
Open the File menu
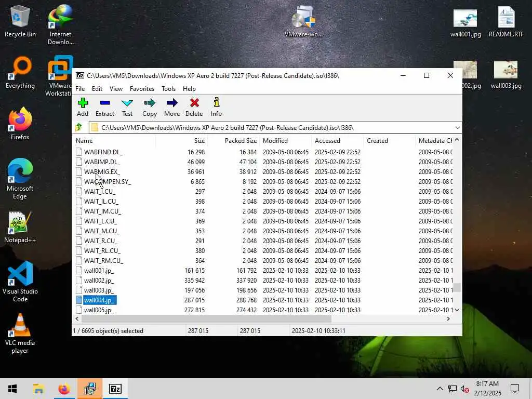[80, 89]
